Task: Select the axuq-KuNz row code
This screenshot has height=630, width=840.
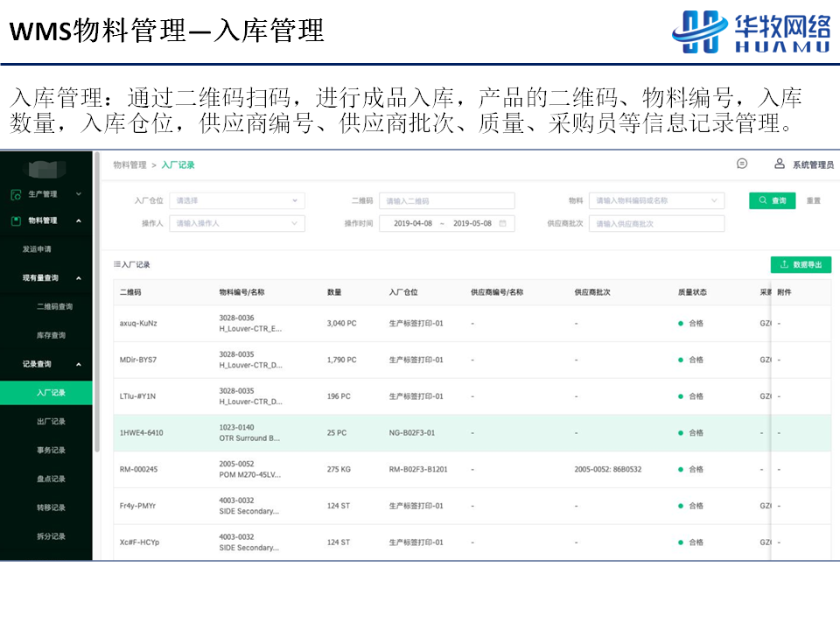Action: click(x=138, y=324)
